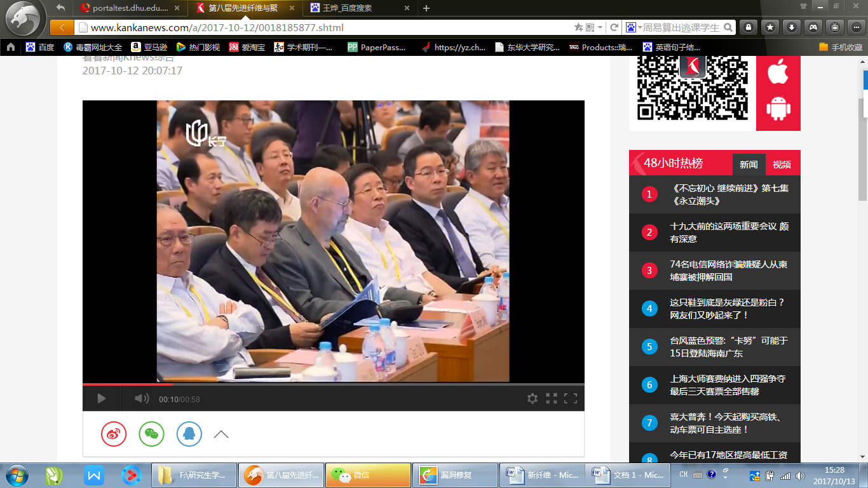Open the 手机收藏 bookmarks folder
The height and width of the screenshot is (488, 868).
pyautogui.click(x=841, y=47)
